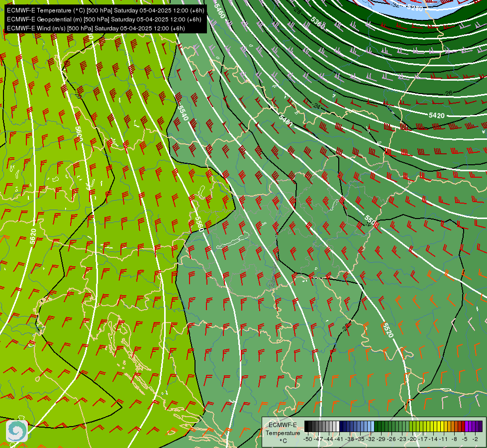Pick the white swatch above -41 in legend
Screen dimensions: 487x448
(338, 426)
